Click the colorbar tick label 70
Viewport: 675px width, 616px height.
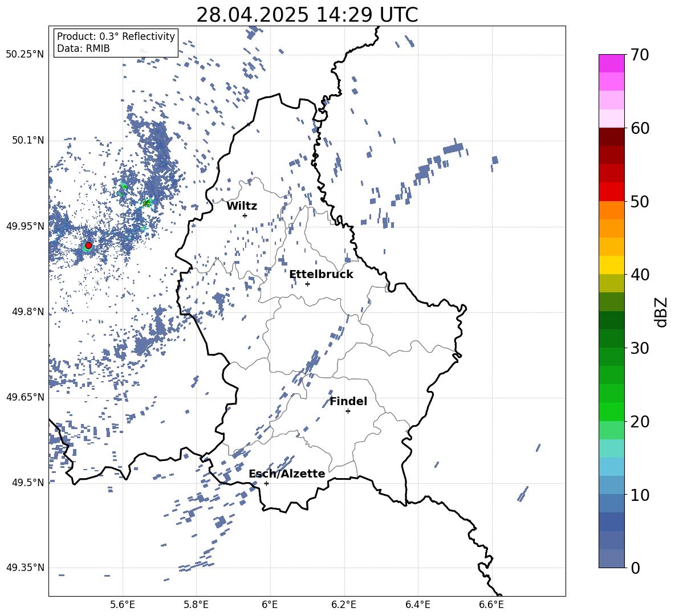tap(640, 55)
